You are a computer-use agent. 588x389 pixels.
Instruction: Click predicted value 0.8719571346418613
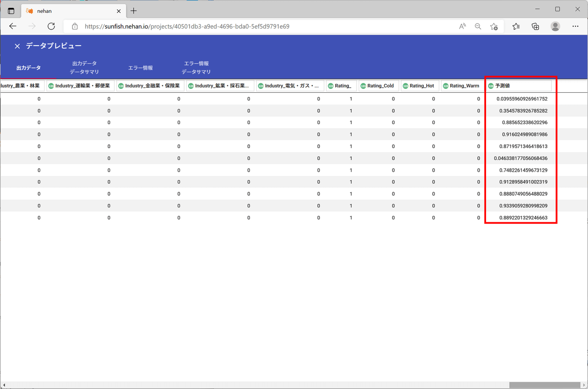click(x=523, y=146)
